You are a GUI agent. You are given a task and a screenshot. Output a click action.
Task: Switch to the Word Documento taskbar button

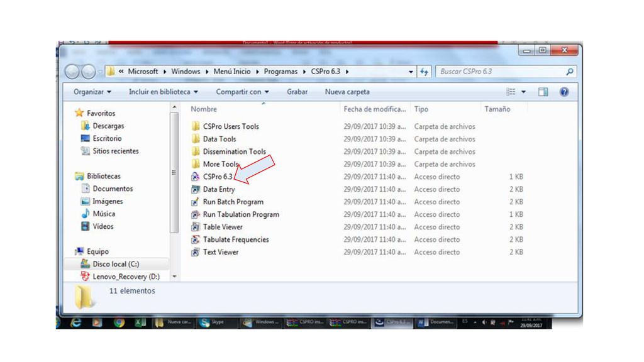click(435, 322)
